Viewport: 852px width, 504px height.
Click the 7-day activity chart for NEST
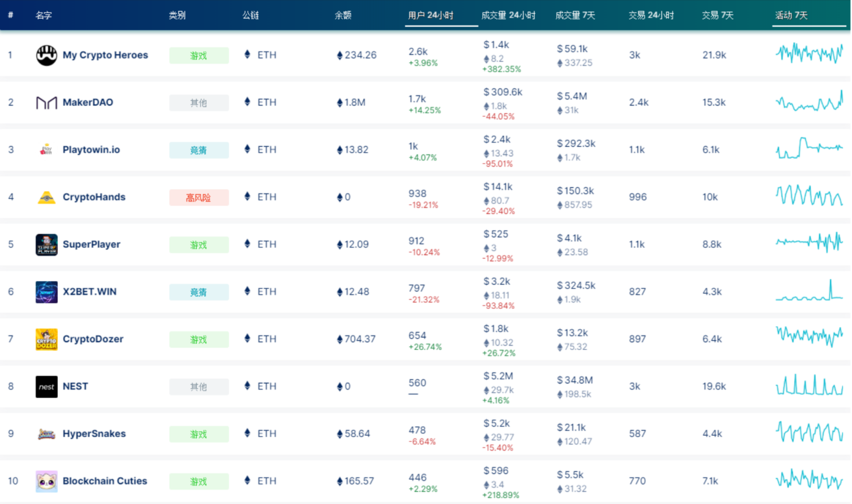[809, 384]
